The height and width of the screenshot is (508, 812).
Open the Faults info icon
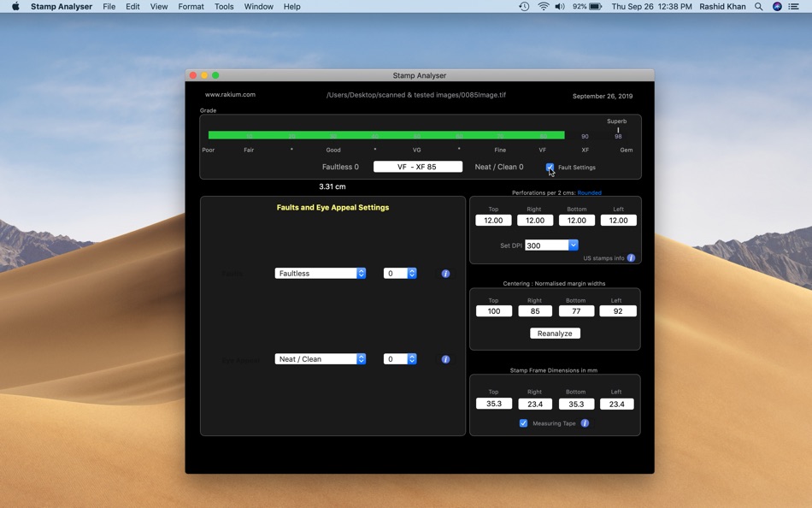(x=445, y=274)
